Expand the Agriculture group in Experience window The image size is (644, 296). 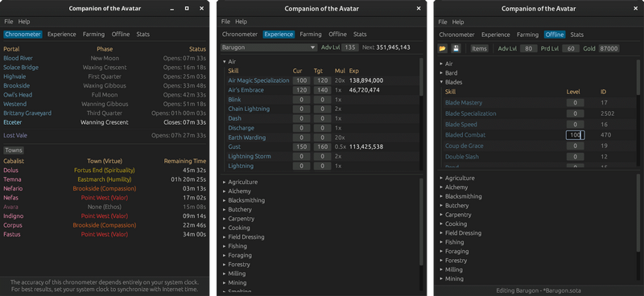tap(225, 182)
